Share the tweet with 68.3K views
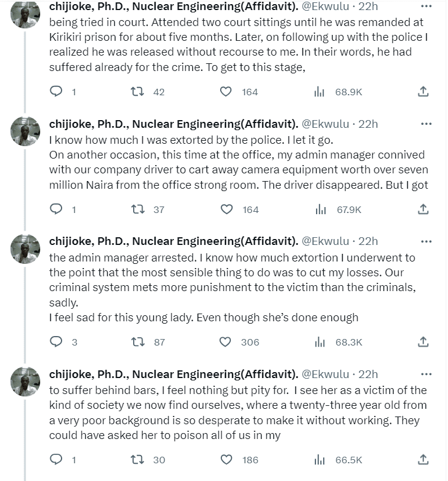Image resolution: width=448 pixels, height=481 pixels. pos(423,342)
